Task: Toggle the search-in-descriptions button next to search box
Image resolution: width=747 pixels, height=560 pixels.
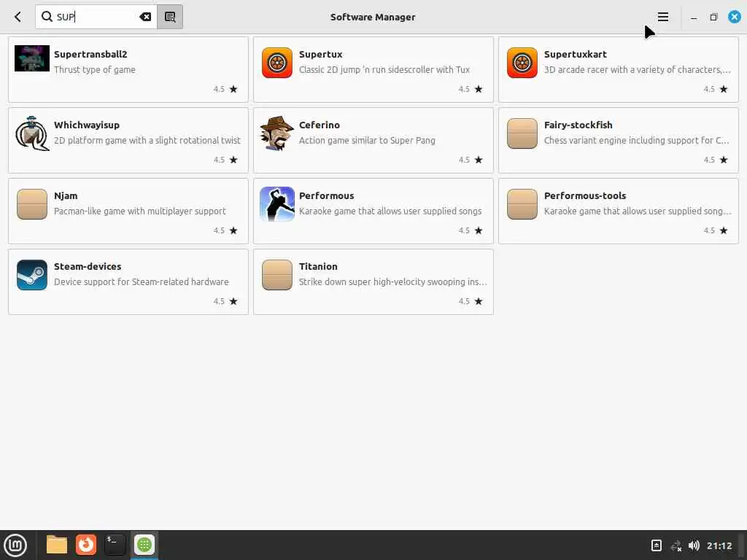Action: [x=170, y=17]
